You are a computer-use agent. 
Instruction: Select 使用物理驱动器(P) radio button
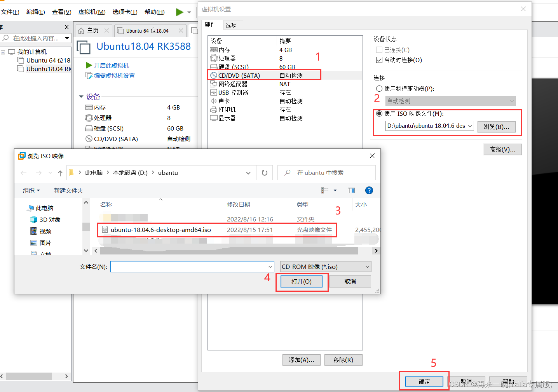click(x=379, y=89)
